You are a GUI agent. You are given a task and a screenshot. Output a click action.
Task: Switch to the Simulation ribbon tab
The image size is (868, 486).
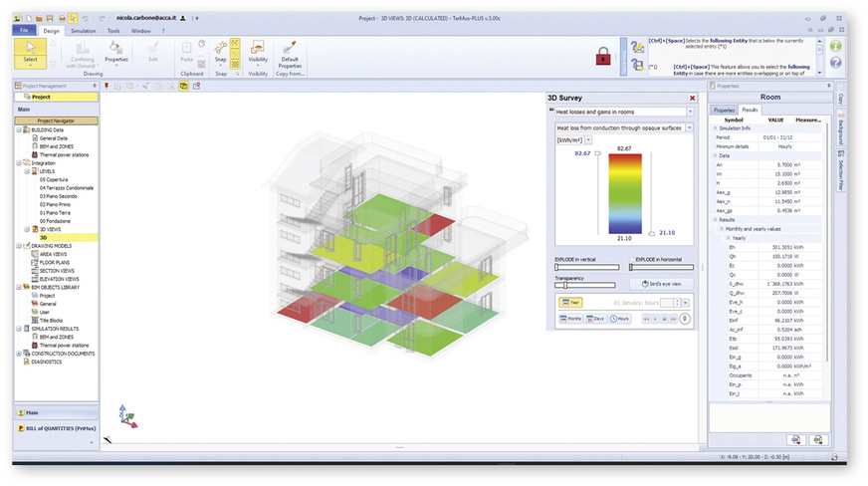84,31
